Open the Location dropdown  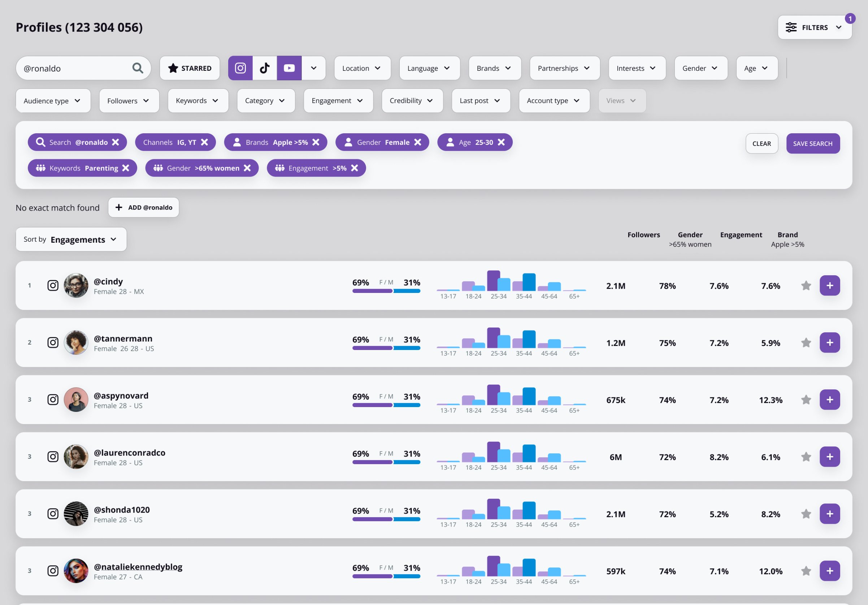(362, 68)
